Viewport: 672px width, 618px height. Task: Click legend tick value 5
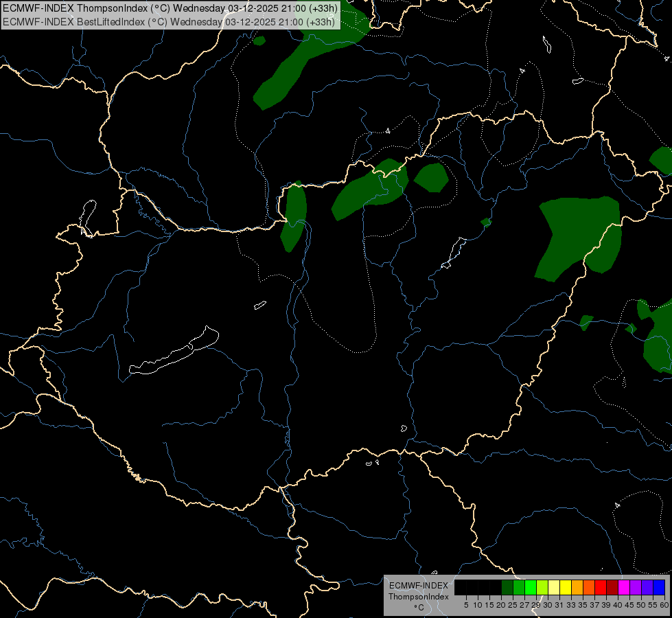466,605
